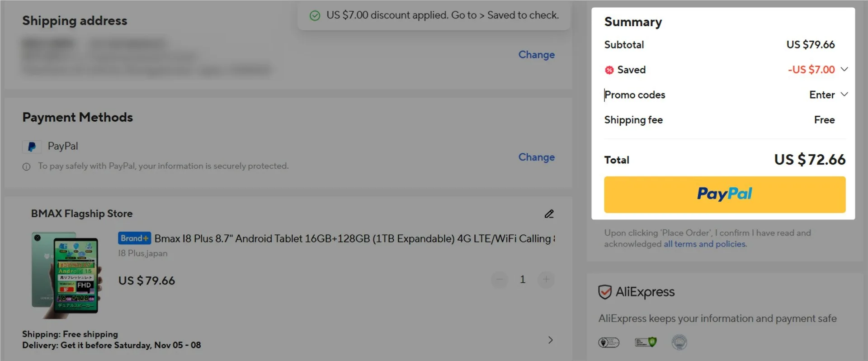
Task: Click the Bmax I8 Plus tablet thumbnail
Action: pyautogui.click(x=66, y=273)
